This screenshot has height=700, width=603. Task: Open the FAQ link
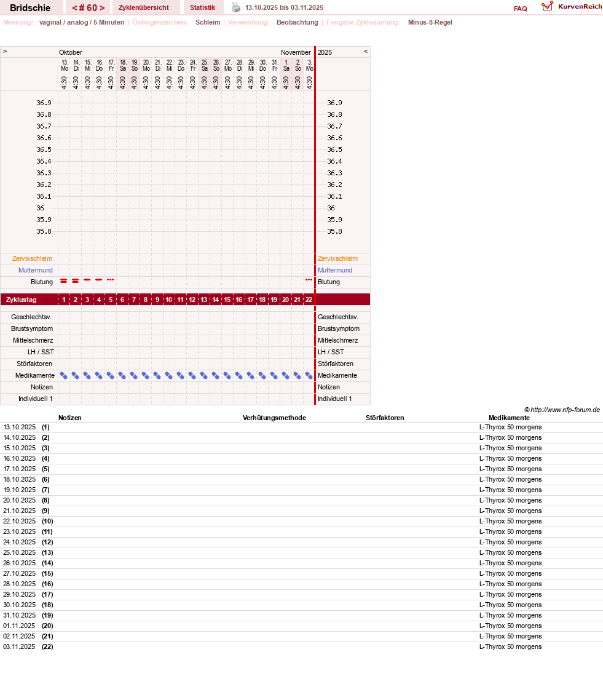point(520,9)
